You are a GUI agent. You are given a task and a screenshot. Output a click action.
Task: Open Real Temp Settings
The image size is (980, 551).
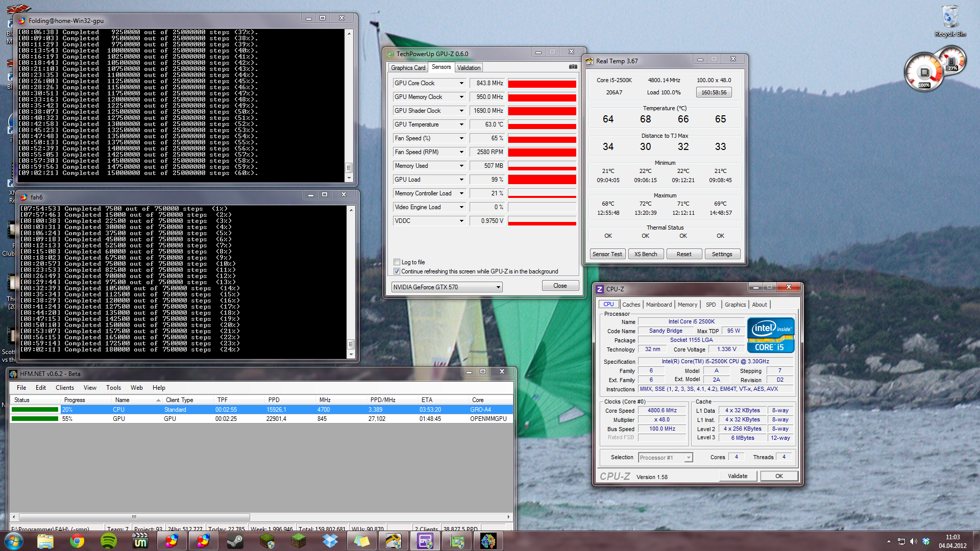[x=722, y=254]
